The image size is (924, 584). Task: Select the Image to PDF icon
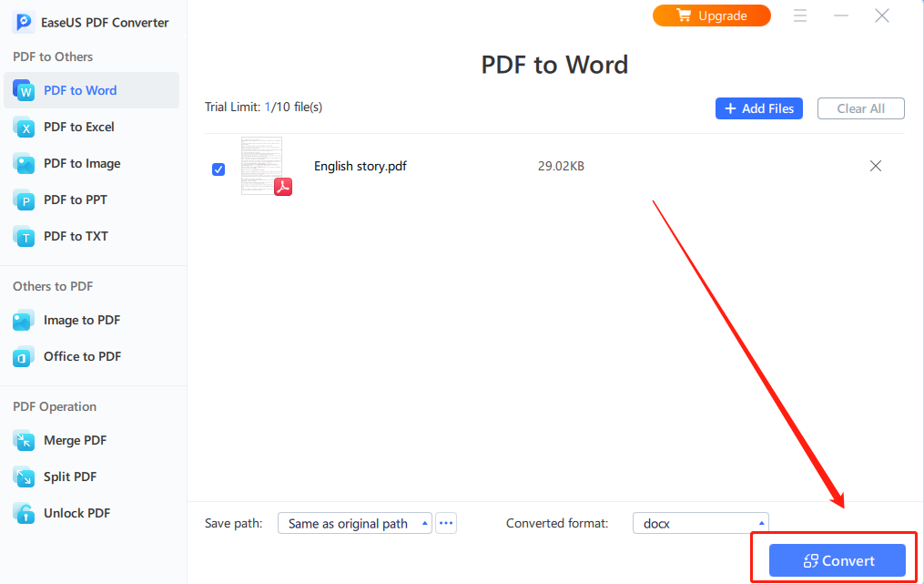tap(25, 320)
